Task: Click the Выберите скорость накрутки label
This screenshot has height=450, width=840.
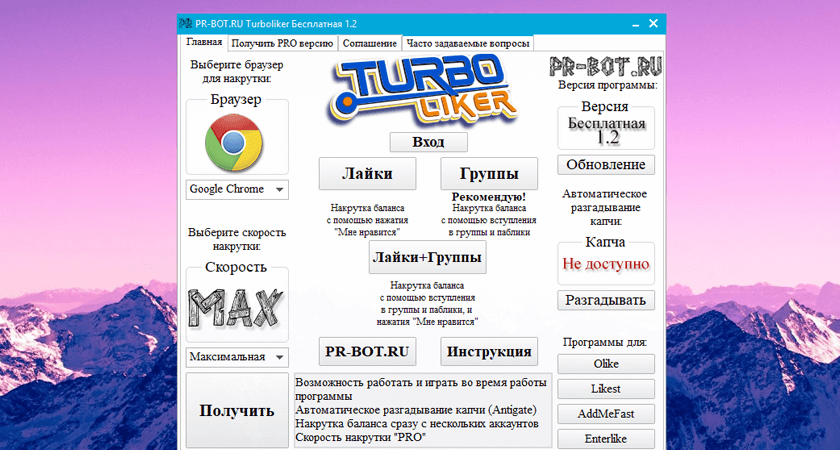Action: click(237, 239)
